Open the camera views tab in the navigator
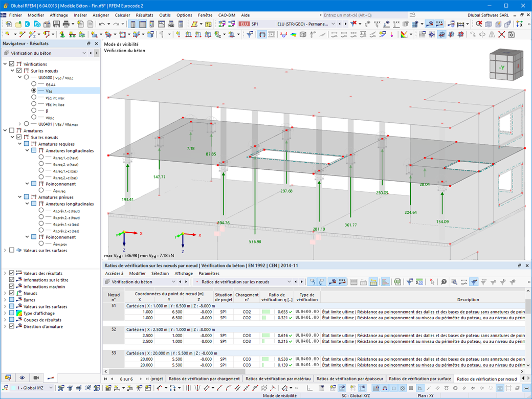Image resolution: width=532 pixels, height=399 pixels. tap(36, 378)
